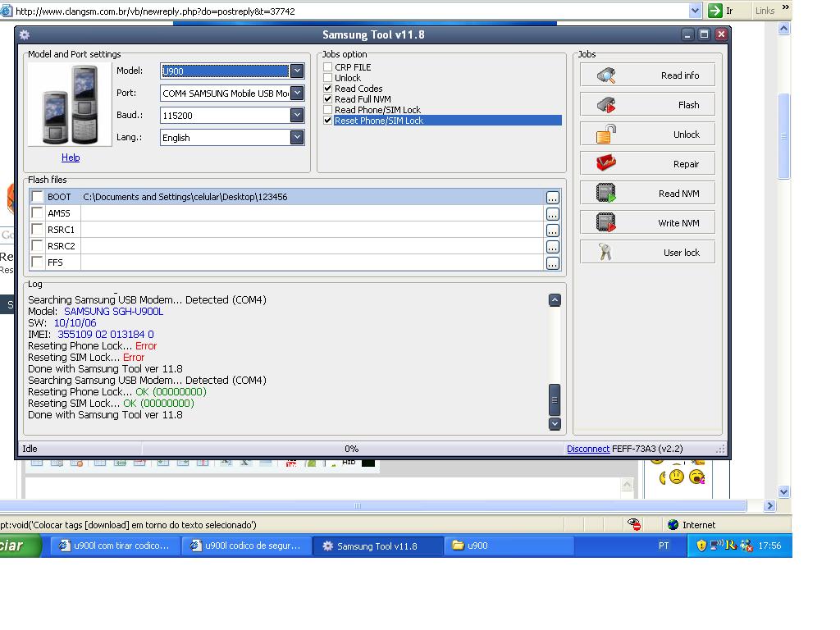This screenshot has width=840, height=630.
Task: Enable the Read Phone/SIM Lock checkbox
Action: [x=328, y=110]
